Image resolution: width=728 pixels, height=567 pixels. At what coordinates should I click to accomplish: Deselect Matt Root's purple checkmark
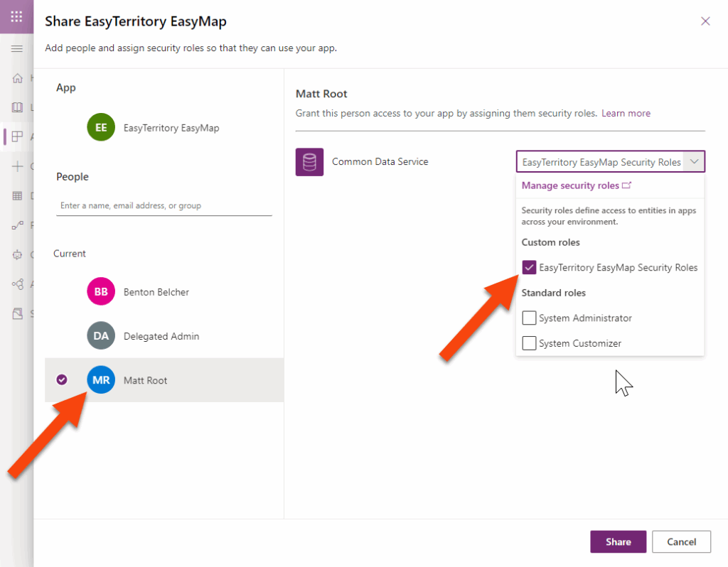[62, 380]
